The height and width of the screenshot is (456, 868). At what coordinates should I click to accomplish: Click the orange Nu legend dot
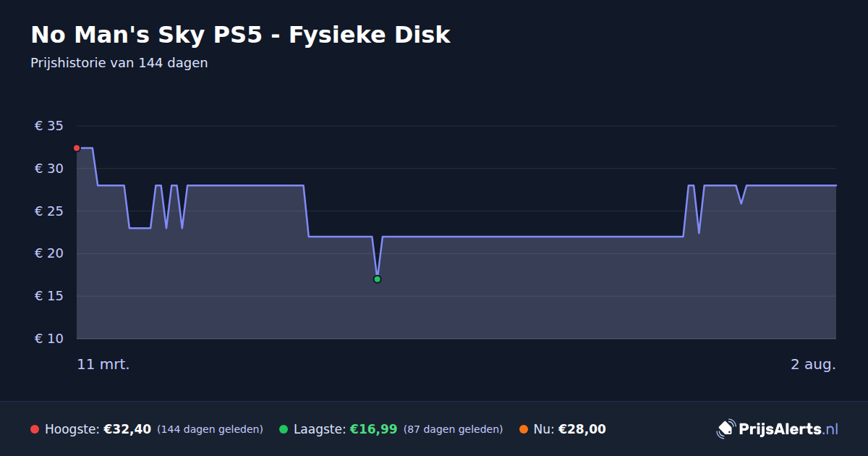pos(524,429)
